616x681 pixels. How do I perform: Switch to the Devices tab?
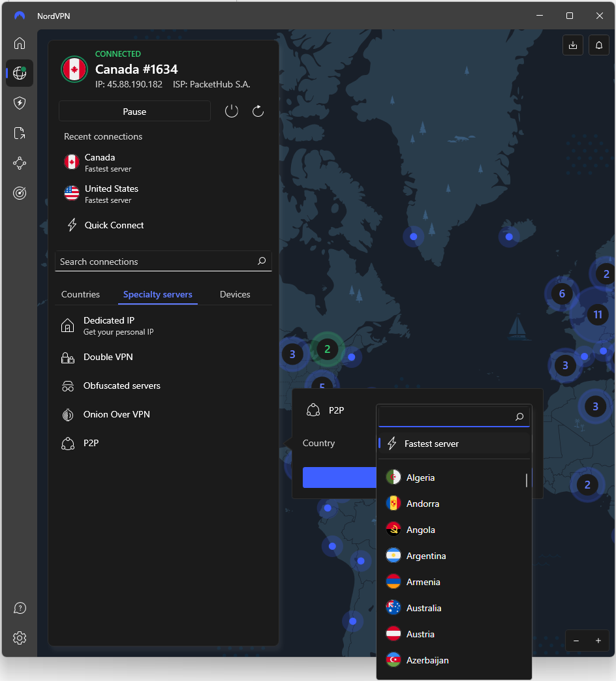point(235,294)
